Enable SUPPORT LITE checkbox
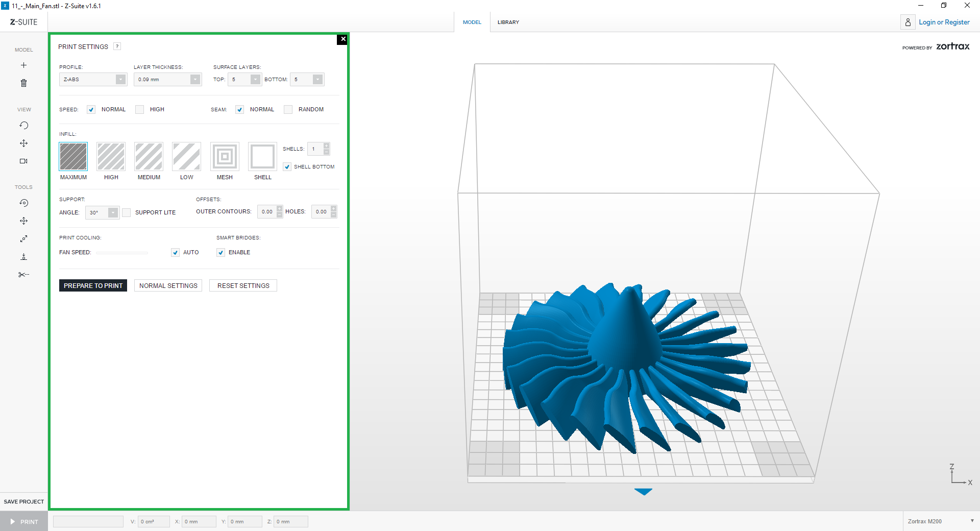The image size is (980, 531). point(127,212)
